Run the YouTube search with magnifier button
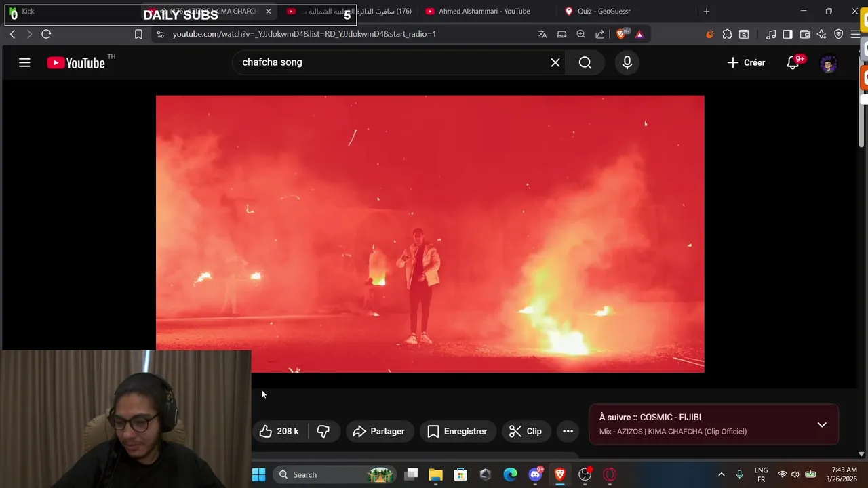Screen dimensions: 868x488 pos(585,62)
